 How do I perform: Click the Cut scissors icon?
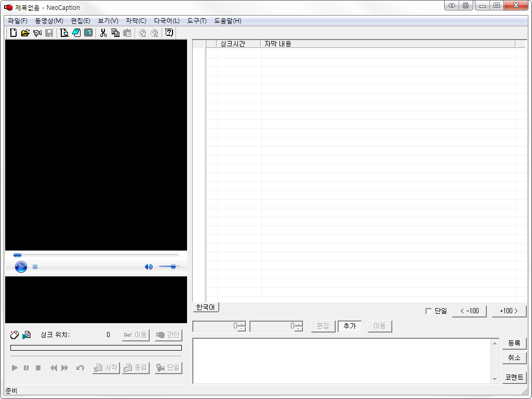coord(103,33)
